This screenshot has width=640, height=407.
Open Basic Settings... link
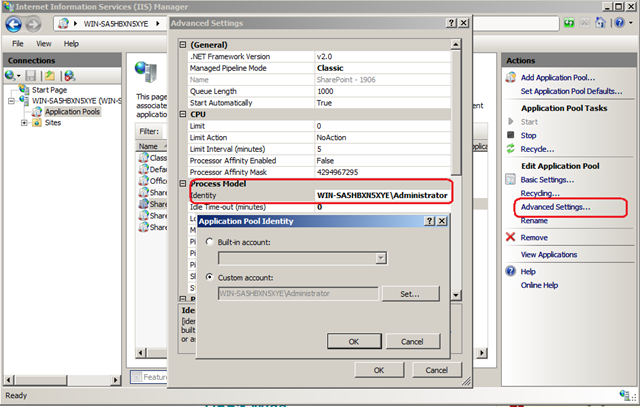[547, 180]
